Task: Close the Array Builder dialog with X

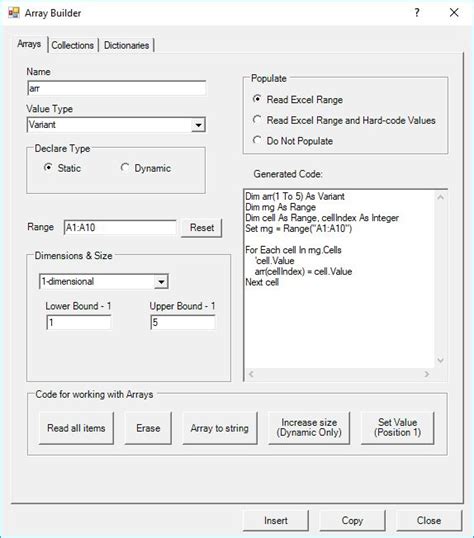Action: tap(454, 13)
